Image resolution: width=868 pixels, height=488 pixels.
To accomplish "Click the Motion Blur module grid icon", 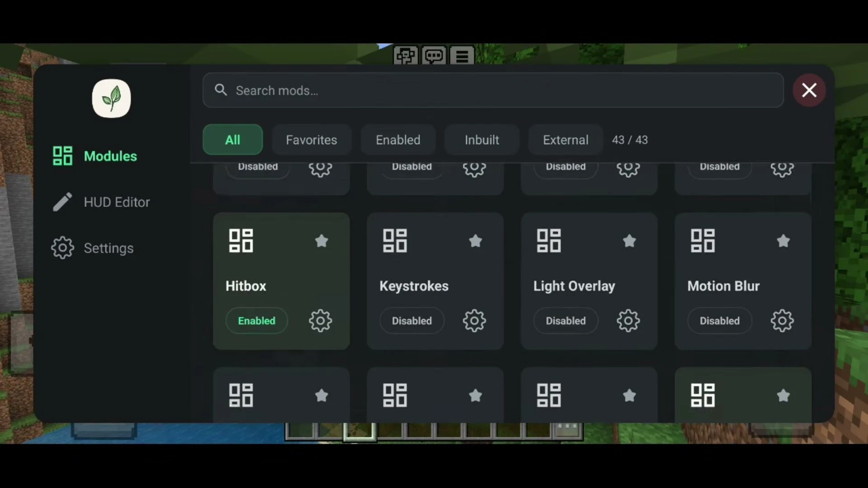I will click(x=703, y=240).
